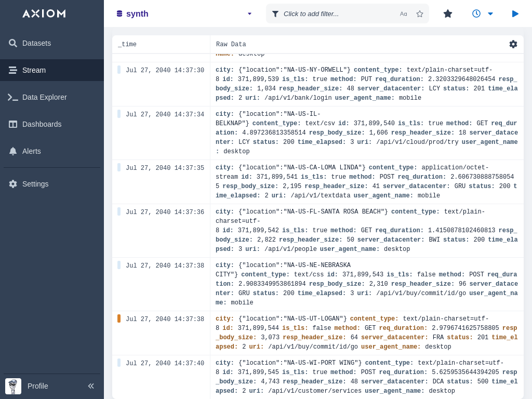Open the table settings gear icon
Image resolution: width=532 pixels, height=399 pixels.
513,44
